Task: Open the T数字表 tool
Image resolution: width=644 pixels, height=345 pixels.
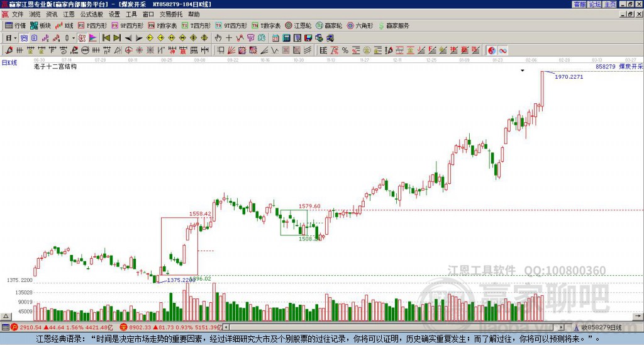Action: tap(266, 25)
